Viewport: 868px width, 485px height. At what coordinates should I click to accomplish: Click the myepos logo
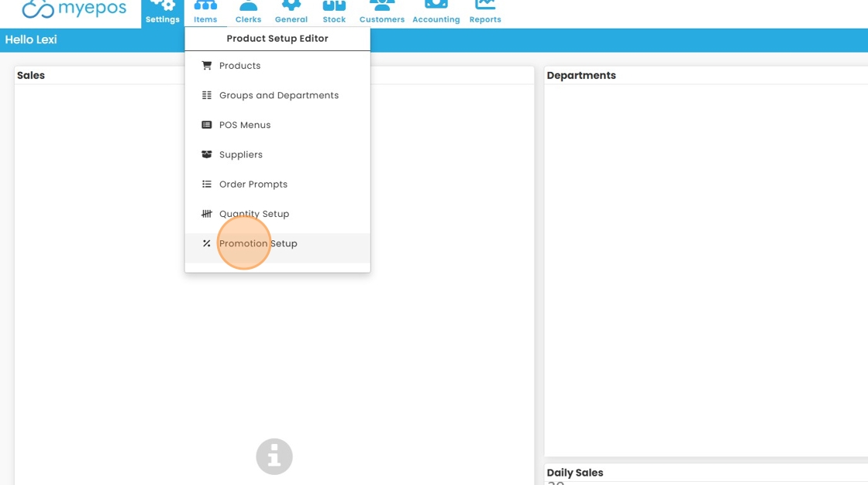74,9
